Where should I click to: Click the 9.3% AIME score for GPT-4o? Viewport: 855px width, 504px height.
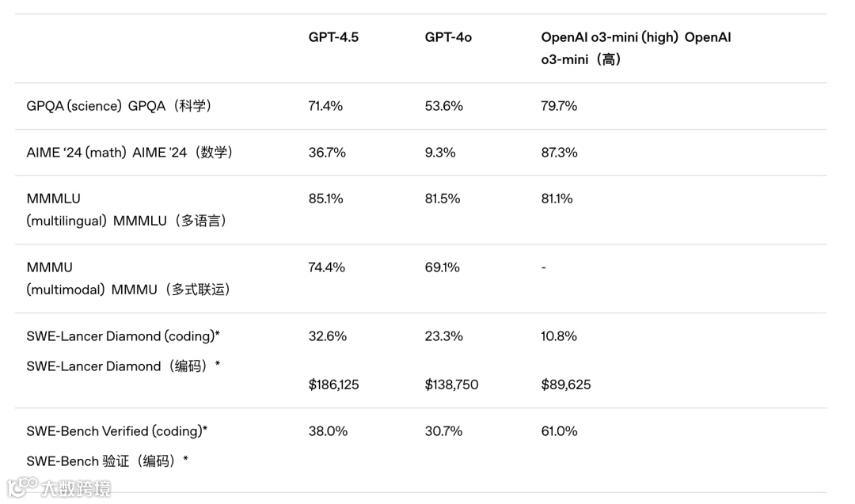tap(440, 152)
